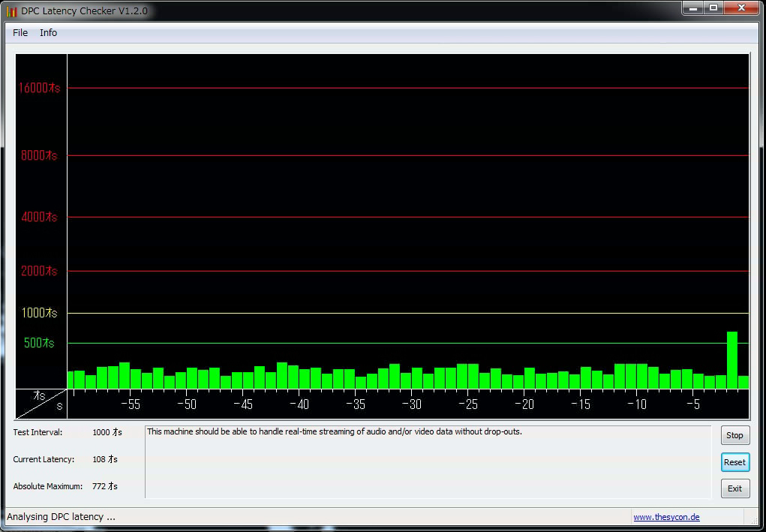Click the -55 time axis label
The width and height of the screenshot is (766, 532).
(130, 404)
